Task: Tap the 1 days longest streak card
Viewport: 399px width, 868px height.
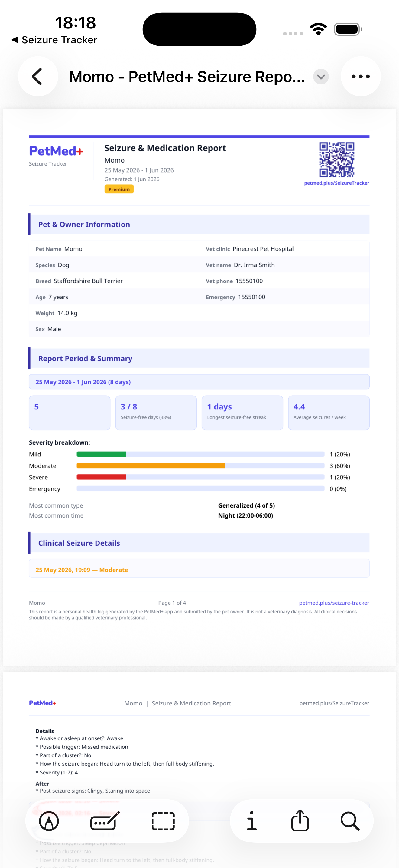Action: (x=242, y=413)
